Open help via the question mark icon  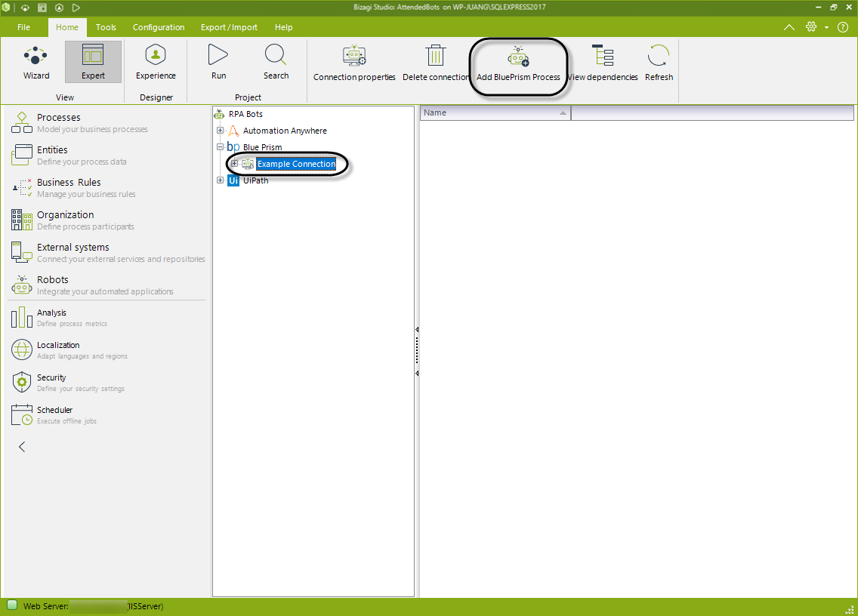[x=843, y=27]
